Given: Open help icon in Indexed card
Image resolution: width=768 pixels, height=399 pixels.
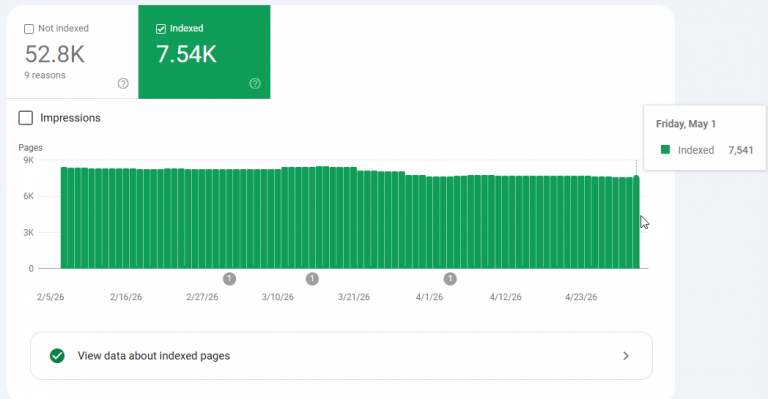Looking at the screenshot, I should coord(255,83).
